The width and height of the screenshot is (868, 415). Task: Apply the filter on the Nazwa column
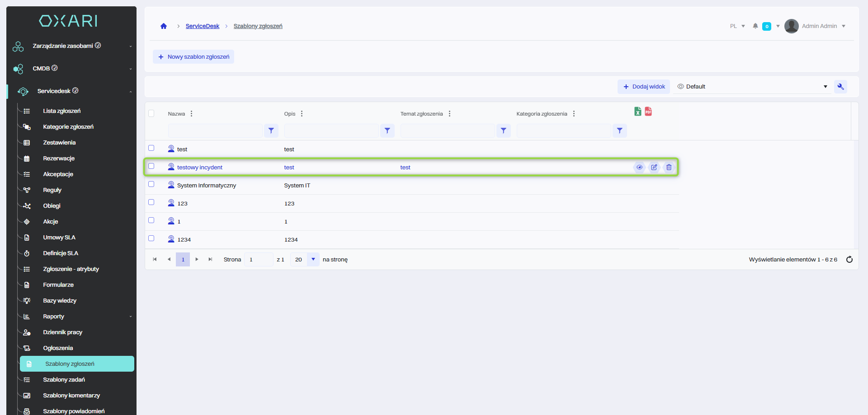pyautogui.click(x=271, y=131)
